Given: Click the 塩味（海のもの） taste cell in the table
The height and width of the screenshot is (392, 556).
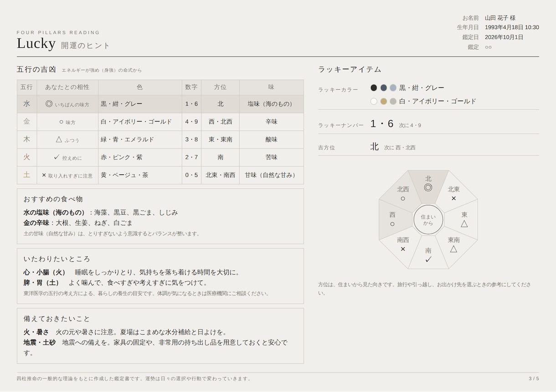Looking at the screenshot, I should point(272,104).
